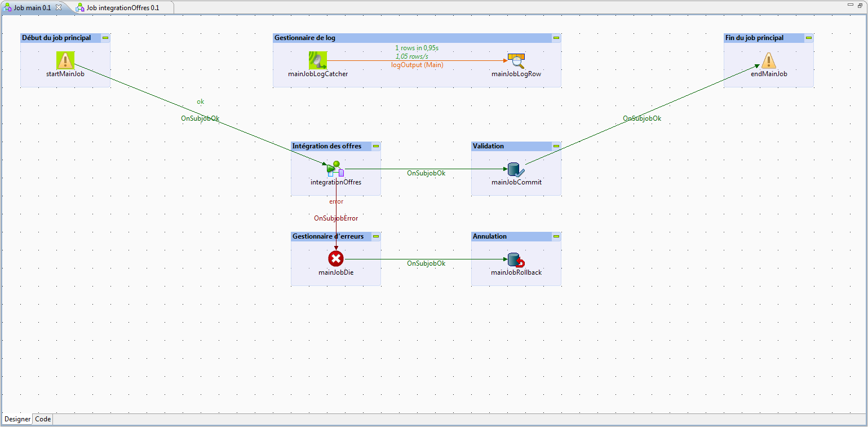This screenshot has width=868, height=427.
Task: Collapse the Intégration des offres subjob
Action: click(x=376, y=146)
